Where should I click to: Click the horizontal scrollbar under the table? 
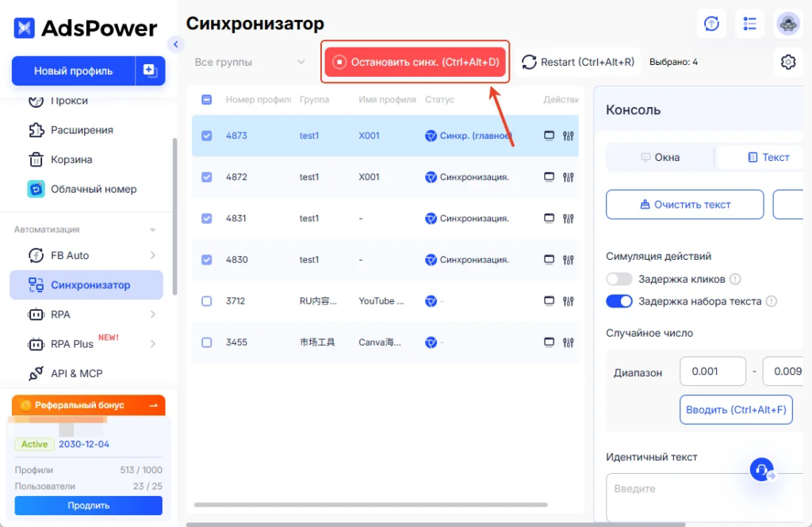coord(371,505)
